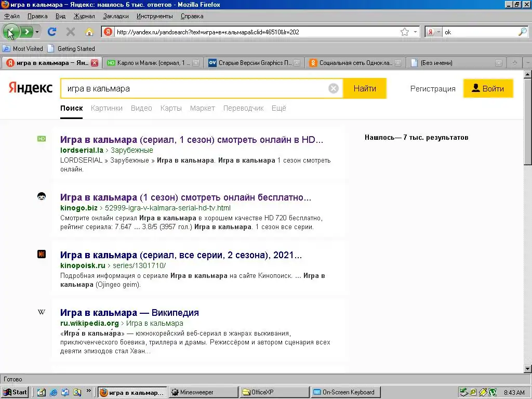
Task: Close the (Без имени) tab
Action: 498,63
